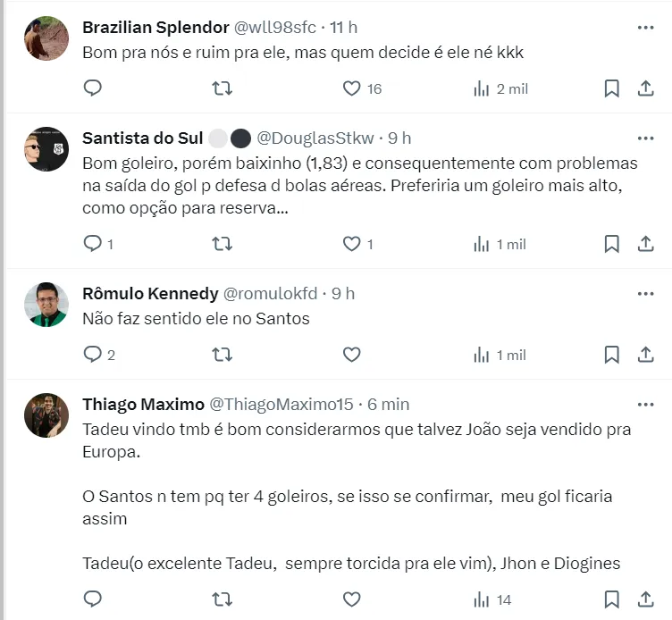Share Brazilian Splendor's tweet
Image resolution: width=672 pixels, height=620 pixels.
(645, 88)
